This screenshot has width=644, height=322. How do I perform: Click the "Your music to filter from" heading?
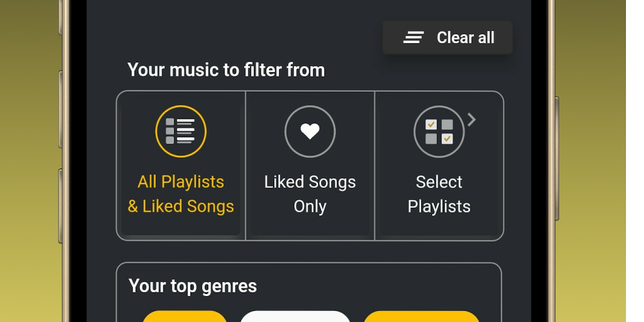(x=226, y=70)
